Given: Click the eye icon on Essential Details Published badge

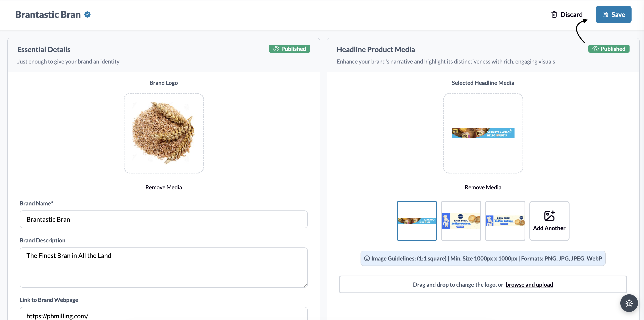Looking at the screenshot, I should tap(276, 49).
